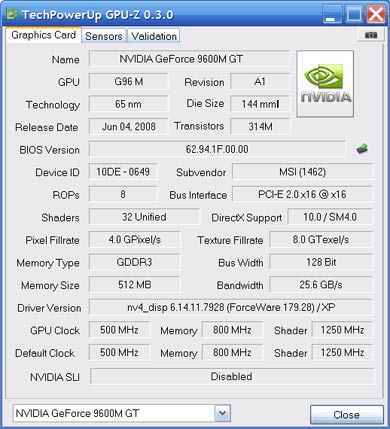Click the Driver Version label
The width and height of the screenshot is (390, 429).
click(x=49, y=308)
